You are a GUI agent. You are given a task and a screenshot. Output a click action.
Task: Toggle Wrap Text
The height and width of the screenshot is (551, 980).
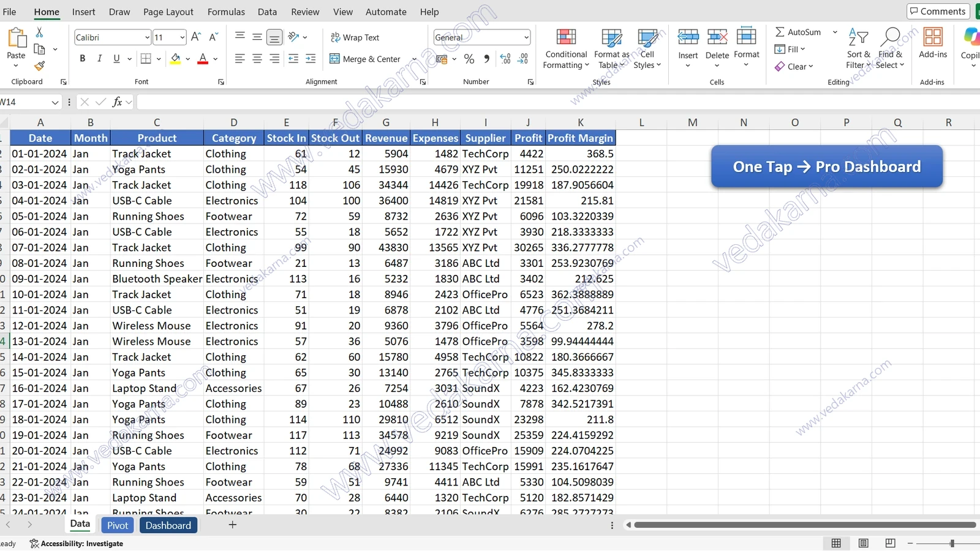point(355,37)
